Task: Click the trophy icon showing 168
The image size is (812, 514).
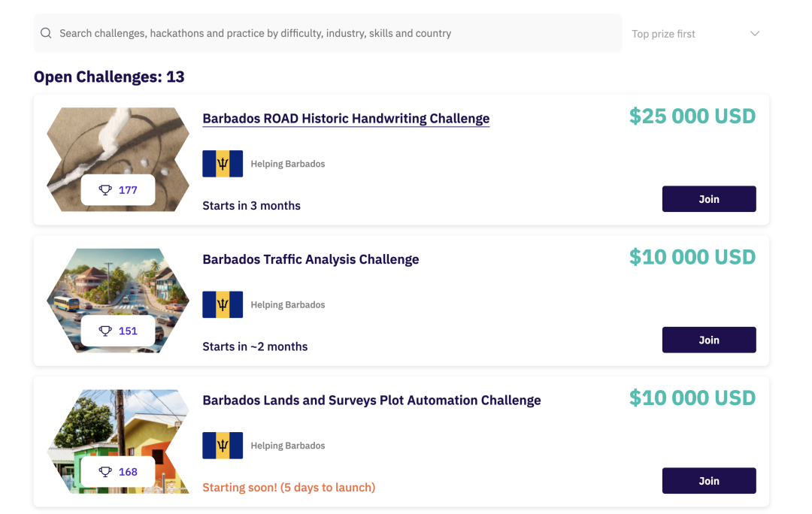Action: tap(105, 472)
